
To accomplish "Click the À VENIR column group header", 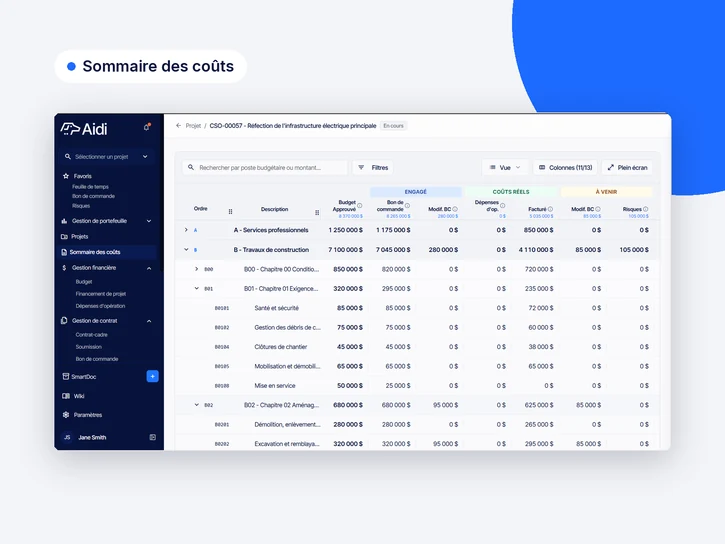I will pos(606,192).
